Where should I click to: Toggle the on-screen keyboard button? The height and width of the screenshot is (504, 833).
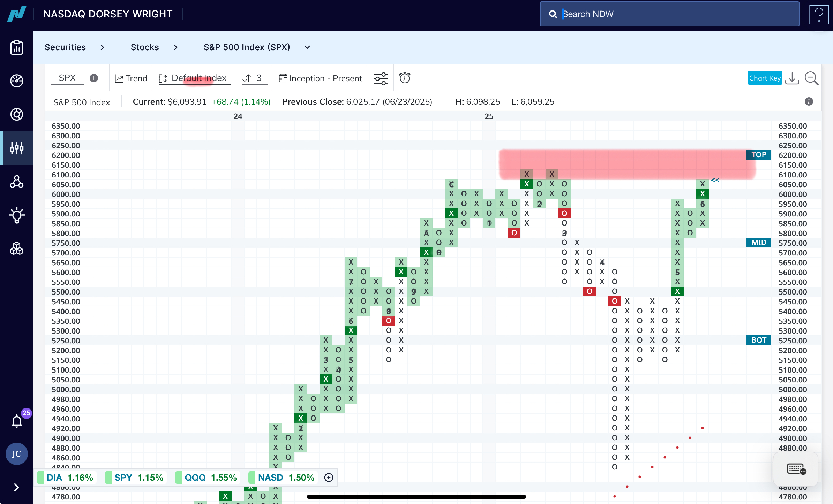pos(796,469)
